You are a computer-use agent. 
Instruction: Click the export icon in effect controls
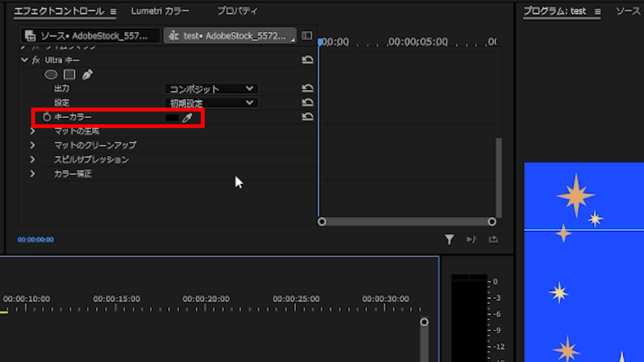click(493, 239)
